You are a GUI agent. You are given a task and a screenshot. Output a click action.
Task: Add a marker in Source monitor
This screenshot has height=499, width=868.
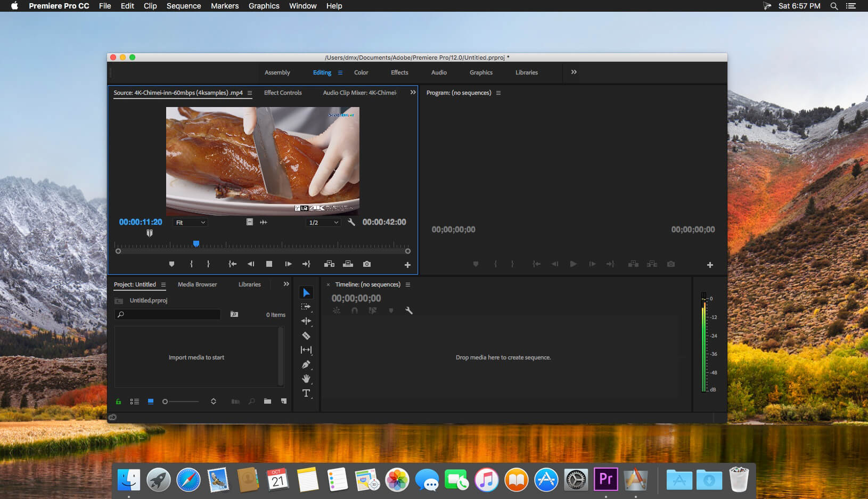point(171,264)
